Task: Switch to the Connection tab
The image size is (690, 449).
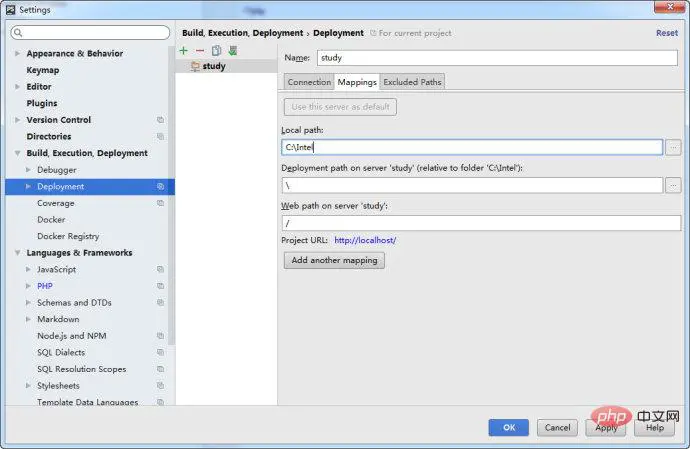Action: [x=309, y=82]
